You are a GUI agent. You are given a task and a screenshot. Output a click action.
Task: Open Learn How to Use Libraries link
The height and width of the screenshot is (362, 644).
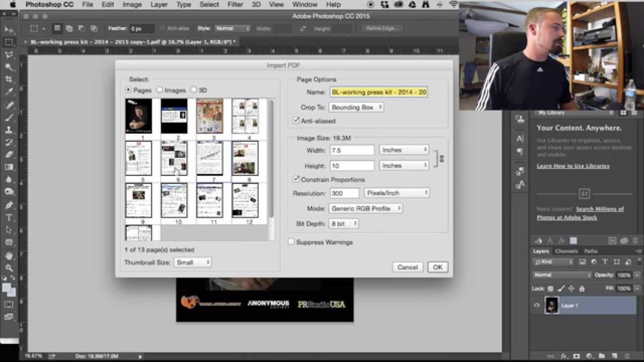pos(573,166)
